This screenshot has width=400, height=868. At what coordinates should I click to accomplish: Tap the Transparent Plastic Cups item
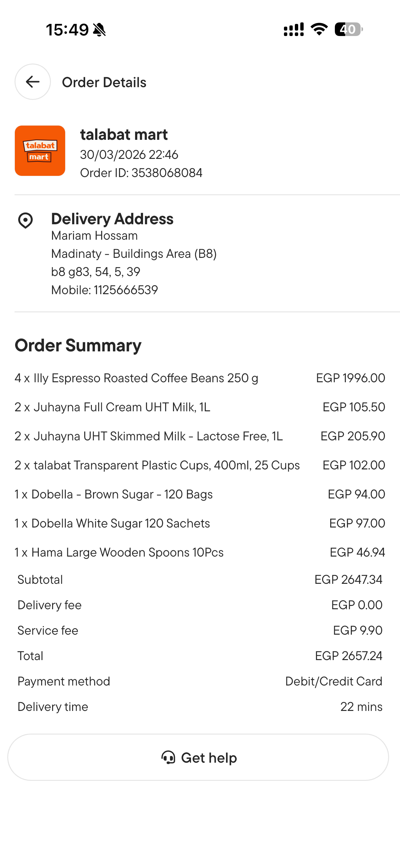tap(157, 465)
